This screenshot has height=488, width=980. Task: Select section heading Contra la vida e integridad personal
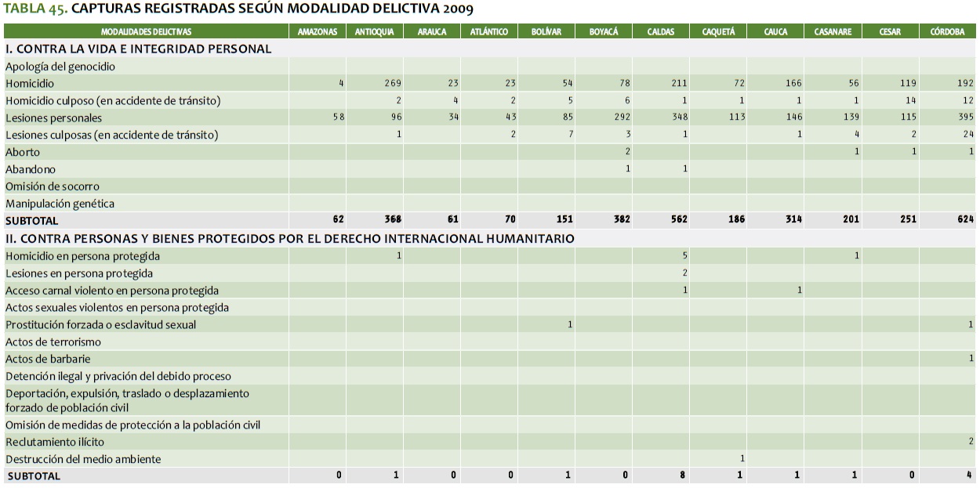click(x=139, y=49)
